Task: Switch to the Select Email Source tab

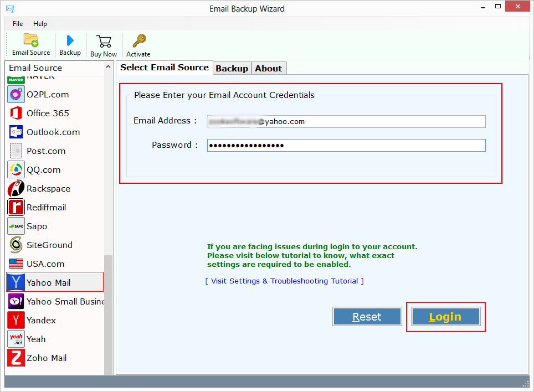Action: coord(165,68)
